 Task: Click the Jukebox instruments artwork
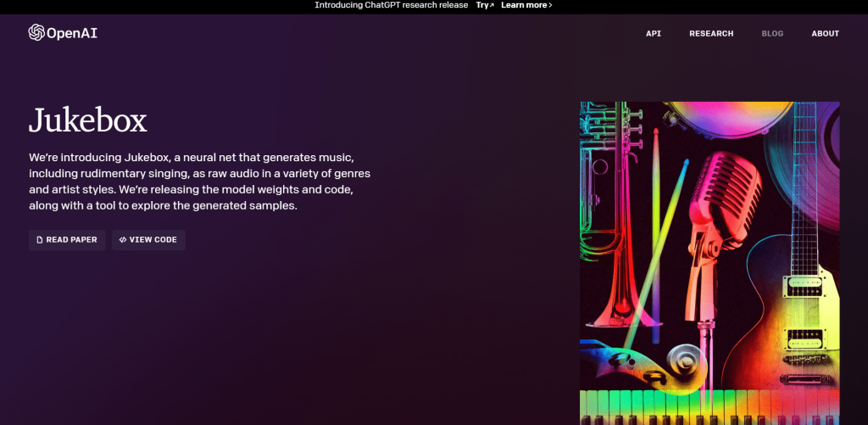point(709,263)
